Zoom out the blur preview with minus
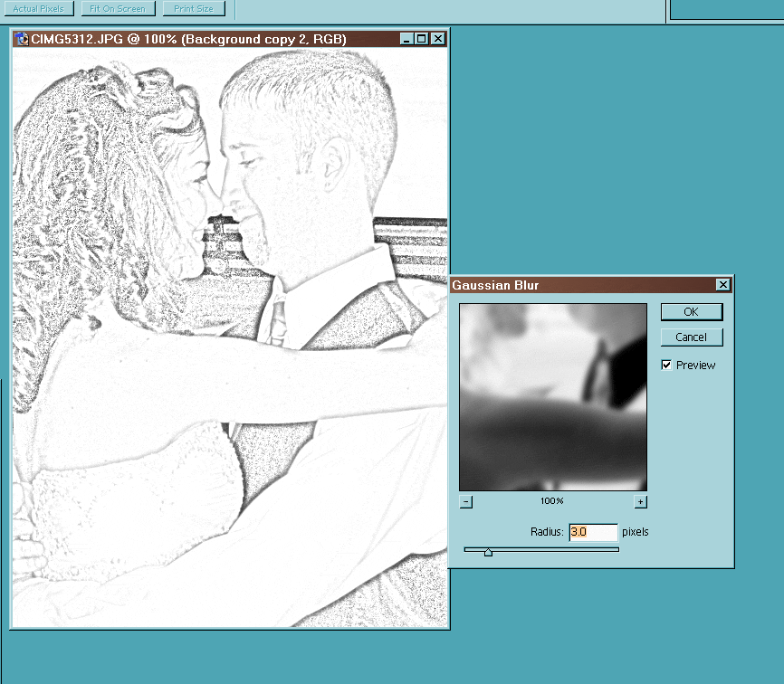This screenshot has width=784, height=684. [x=465, y=502]
